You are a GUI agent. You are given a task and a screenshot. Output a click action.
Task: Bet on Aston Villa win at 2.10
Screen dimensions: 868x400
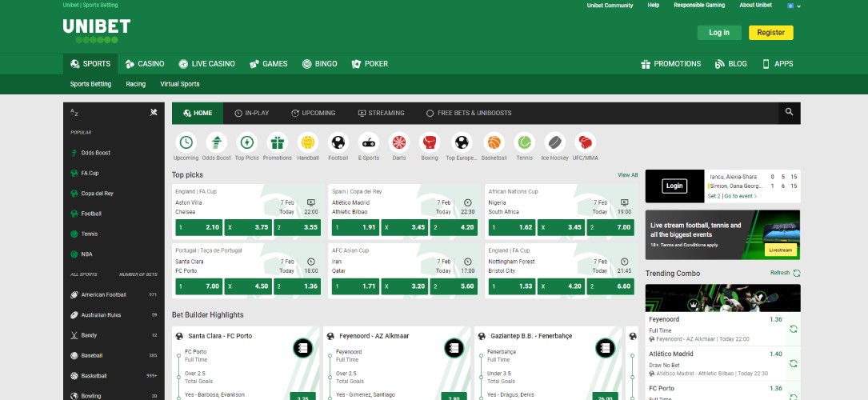(199, 227)
